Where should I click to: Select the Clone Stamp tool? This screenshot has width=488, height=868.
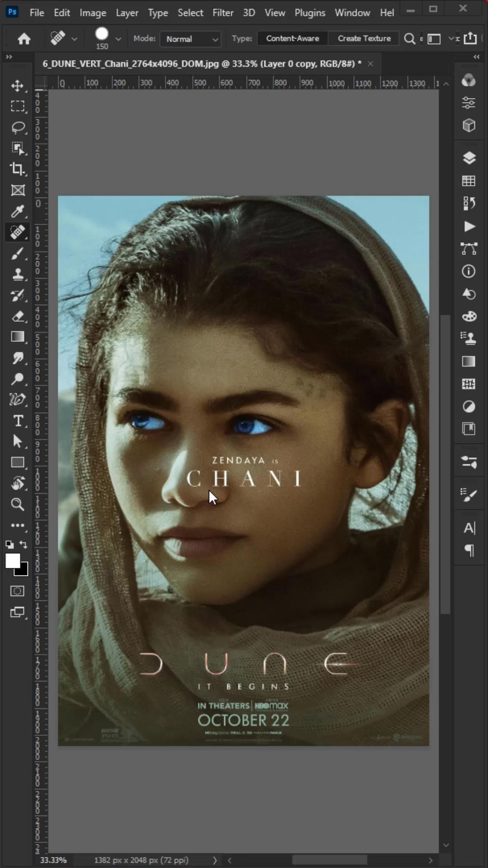18,274
